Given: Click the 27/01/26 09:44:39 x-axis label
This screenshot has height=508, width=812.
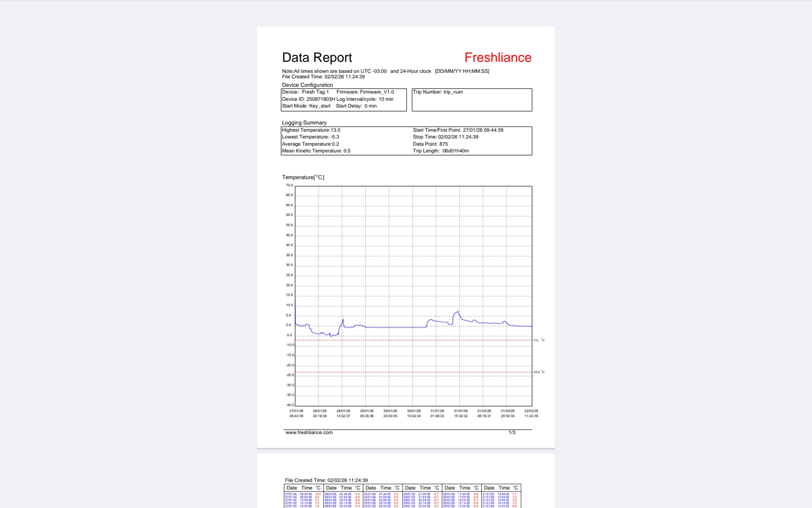Looking at the screenshot, I should point(296,413).
